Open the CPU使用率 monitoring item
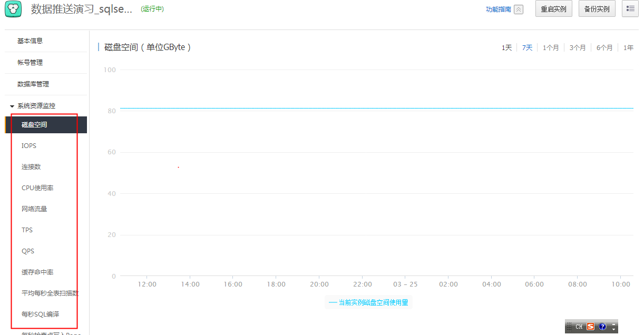 coord(37,188)
